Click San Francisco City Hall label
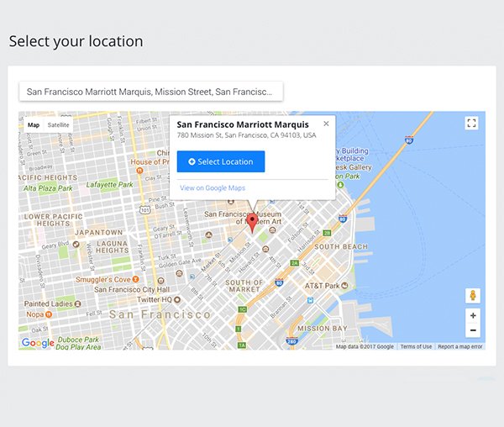The height and width of the screenshot is (427, 504). tap(132, 289)
